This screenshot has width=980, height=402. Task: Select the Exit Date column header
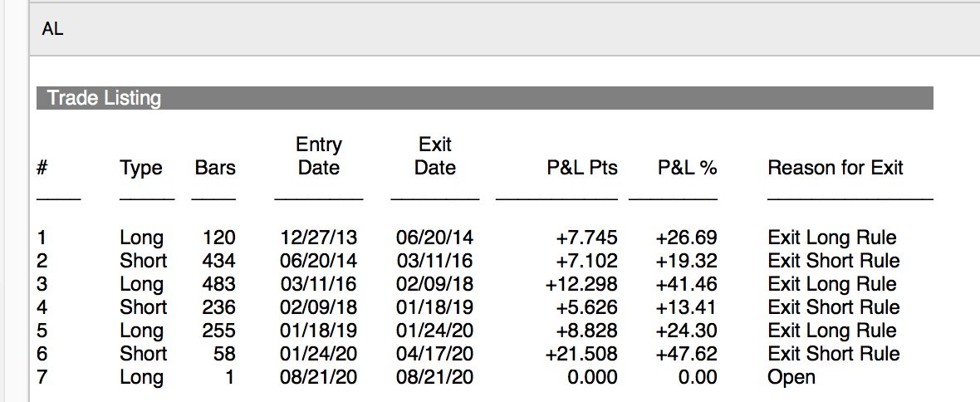coord(435,156)
